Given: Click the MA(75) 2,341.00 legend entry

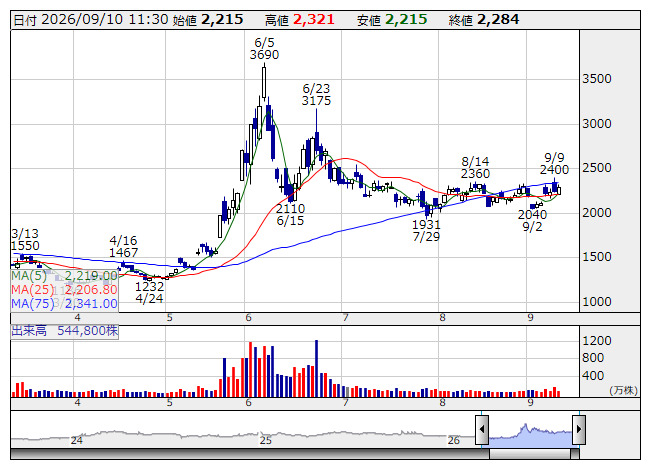Looking at the screenshot, I should 64,304.
